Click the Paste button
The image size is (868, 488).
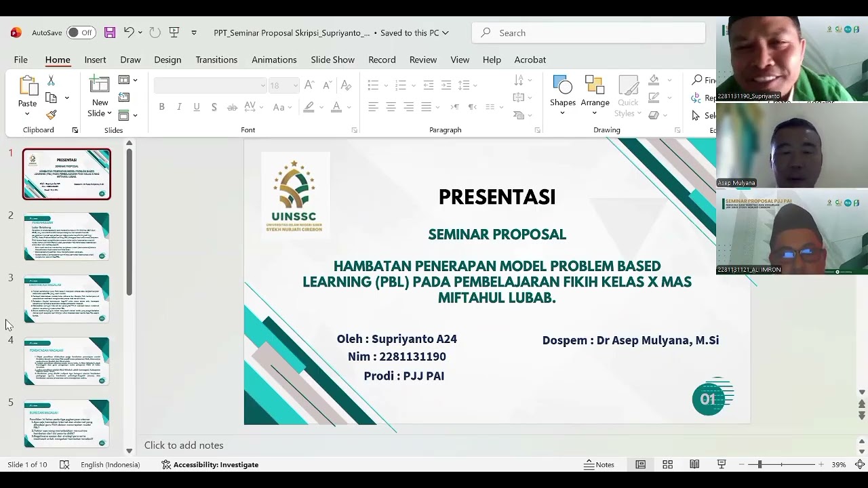(27, 95)
